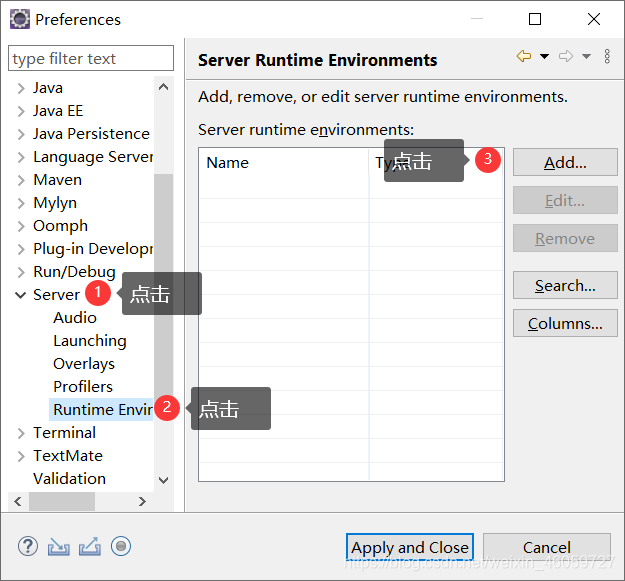Select the Java EE preferences item
This screenshot has width=625, height=581.
58,111
